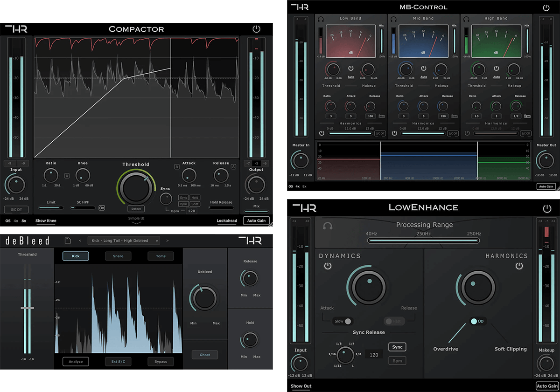
Task: Click the LowEnhance Sync button
Action: coord(397,347)
